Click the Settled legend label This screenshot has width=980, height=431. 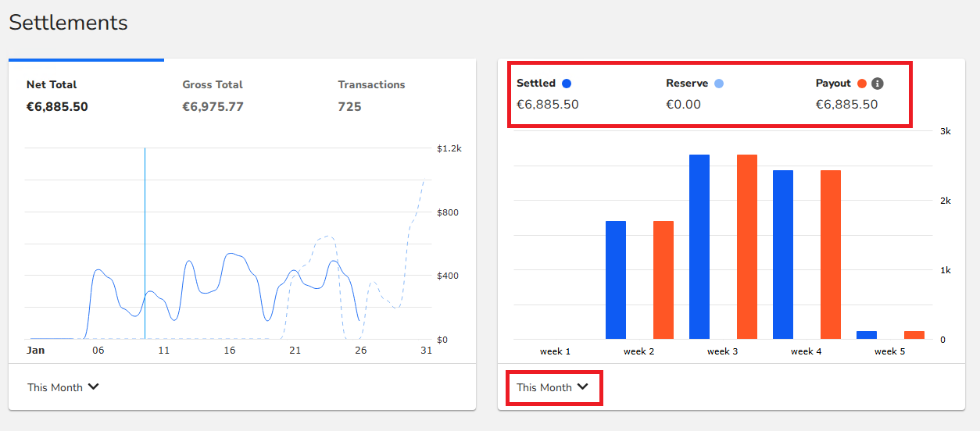[536, 84]
